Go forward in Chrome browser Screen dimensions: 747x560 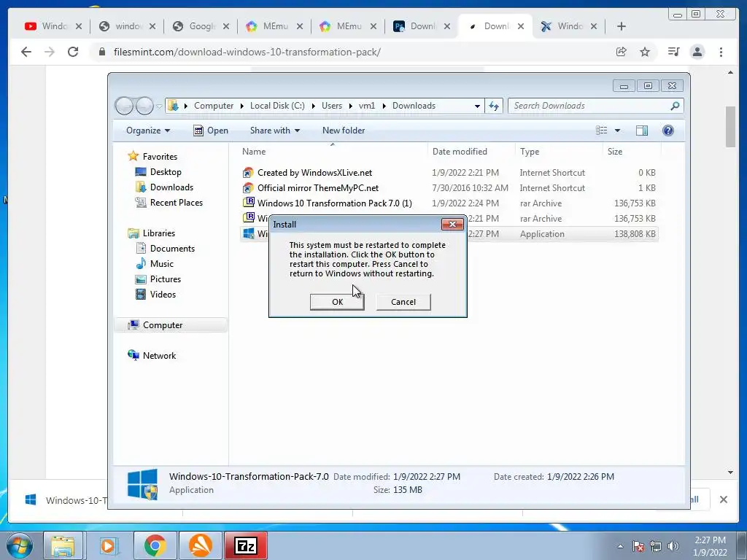click(x=50, y=52)
